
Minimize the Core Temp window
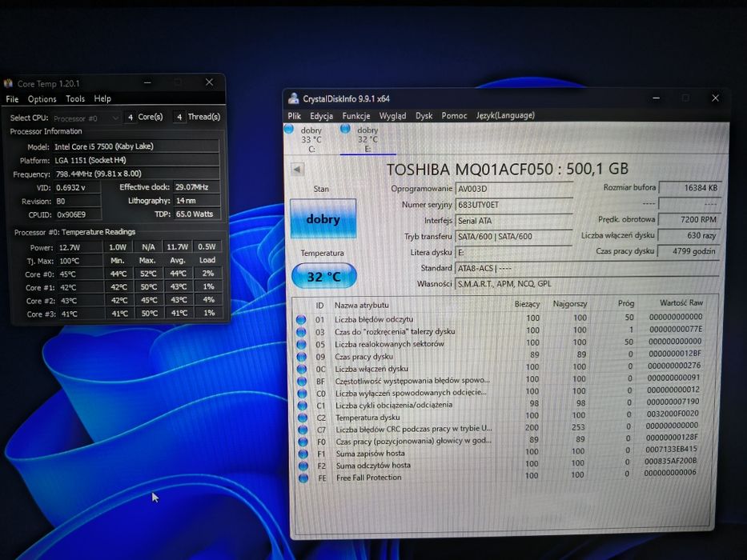click(147, 83)
